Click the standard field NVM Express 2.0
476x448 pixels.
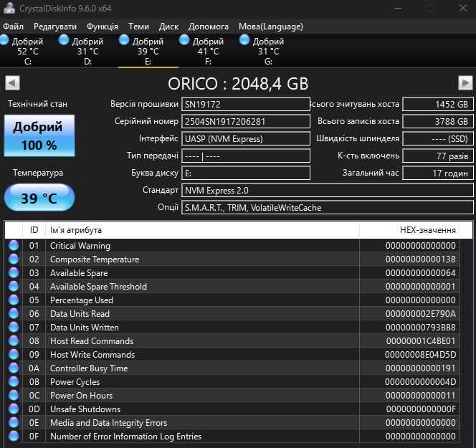(327, 190)
